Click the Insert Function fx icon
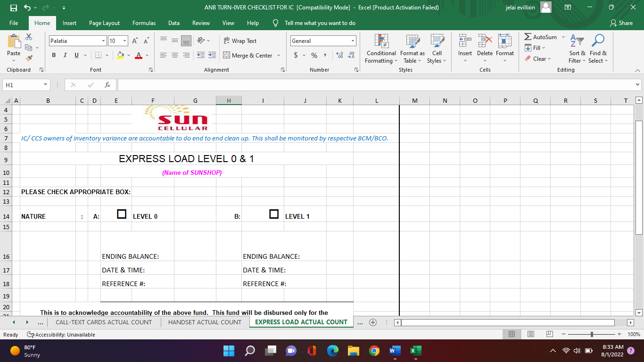 click(x=107, y=85)
